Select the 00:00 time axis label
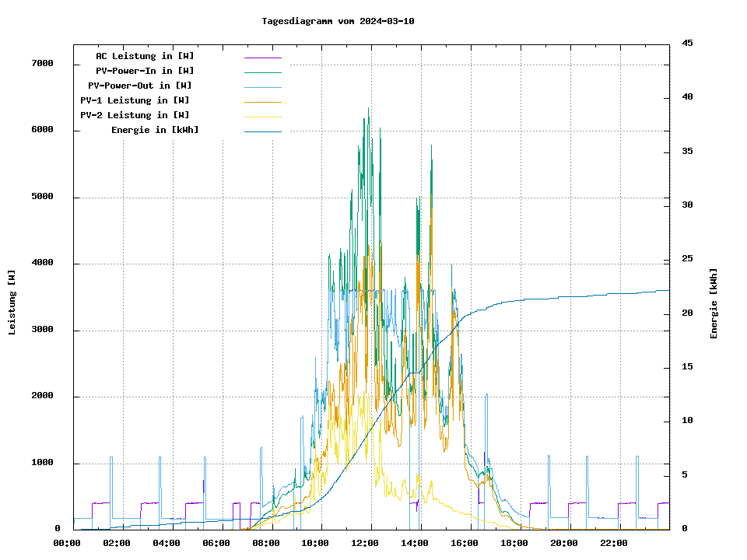The height and width of the screenshot is (560, 747). (x=67, y=543)
